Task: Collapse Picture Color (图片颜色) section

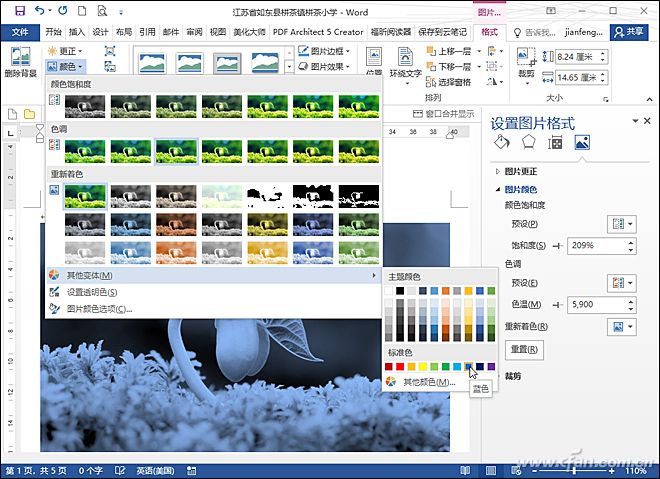Action: (517, 189)
